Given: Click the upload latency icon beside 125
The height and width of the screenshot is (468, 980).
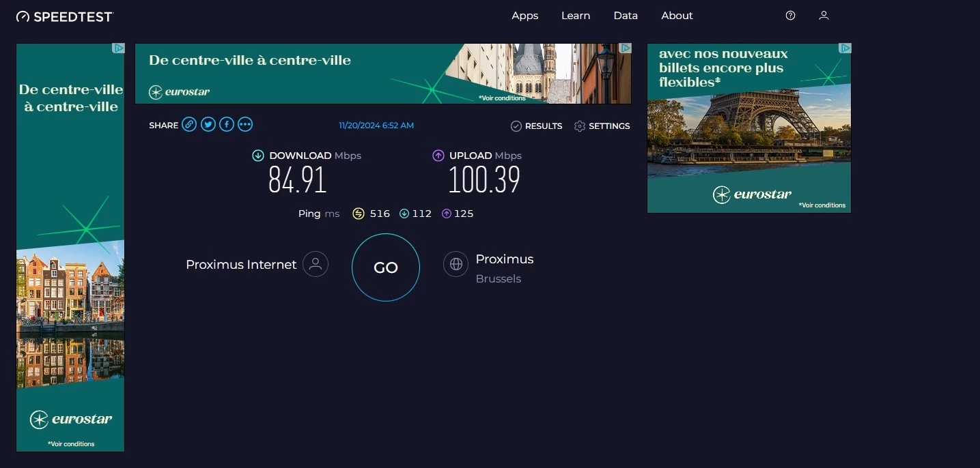Looking at the screenshot, I should 447,214.
